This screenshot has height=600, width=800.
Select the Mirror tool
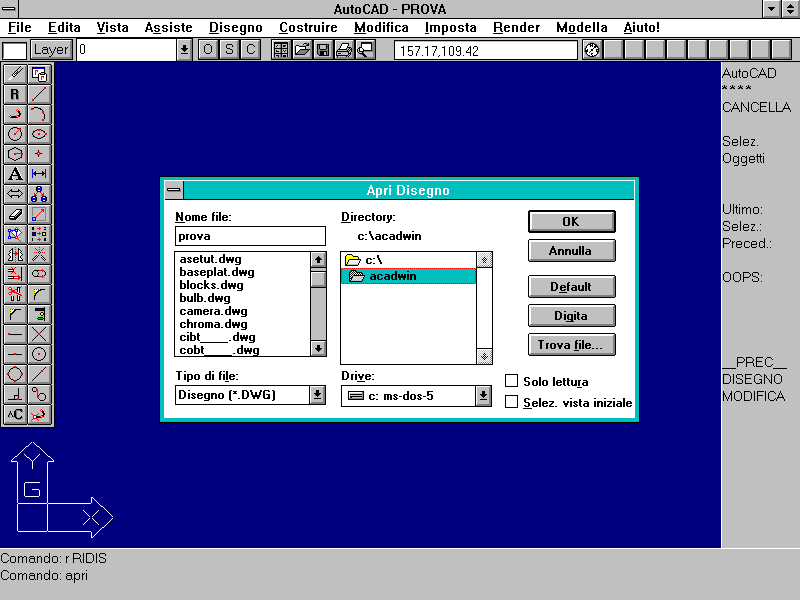(x=15, y=254)
